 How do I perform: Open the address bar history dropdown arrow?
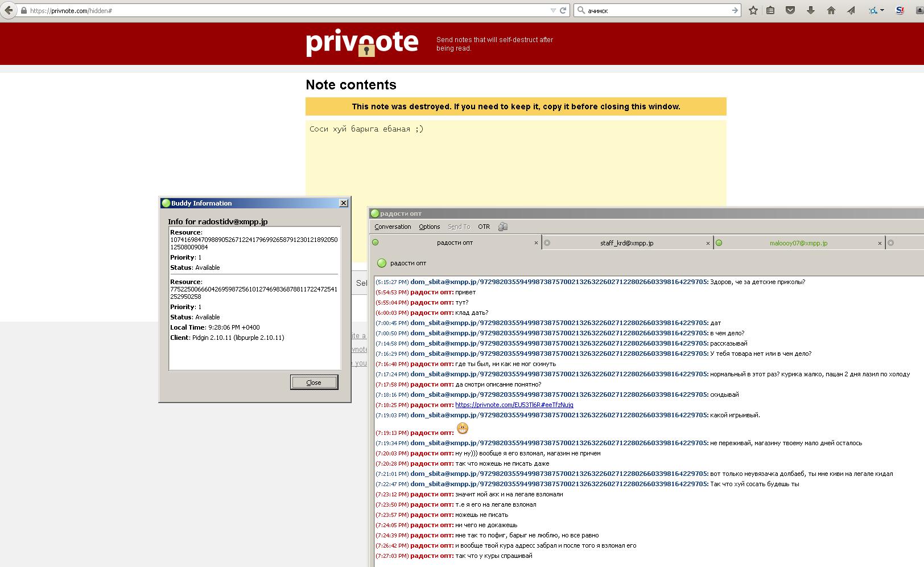click(x=553, y=10)
